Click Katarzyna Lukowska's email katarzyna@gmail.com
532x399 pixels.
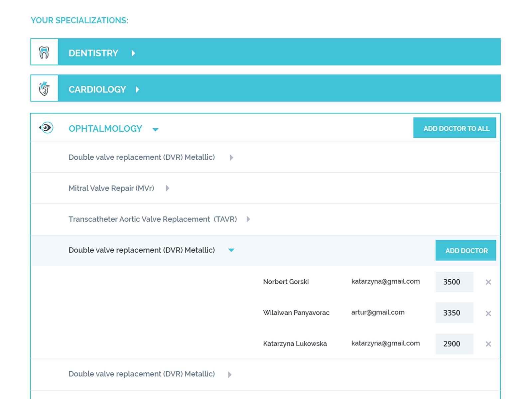point(386,343)
